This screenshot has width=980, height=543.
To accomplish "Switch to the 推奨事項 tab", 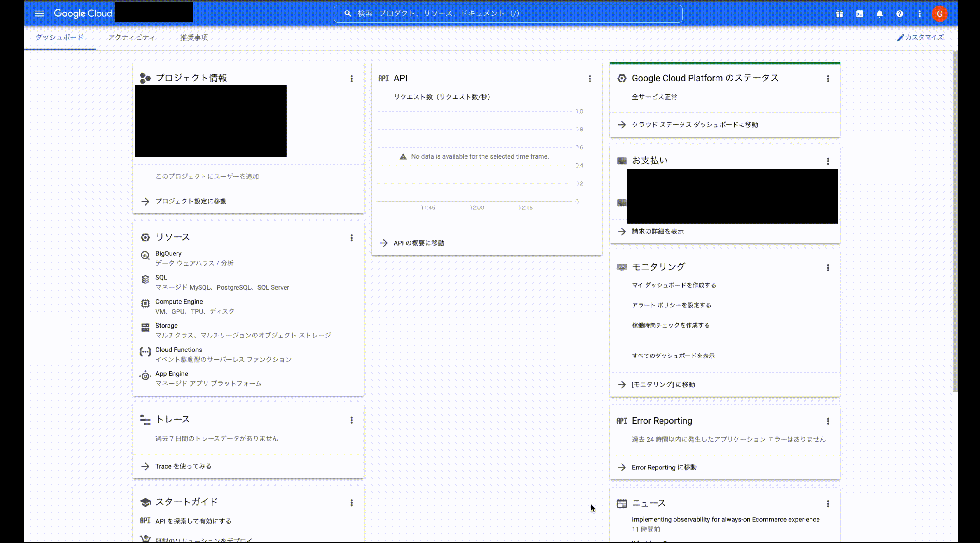I will click(194, 37).
